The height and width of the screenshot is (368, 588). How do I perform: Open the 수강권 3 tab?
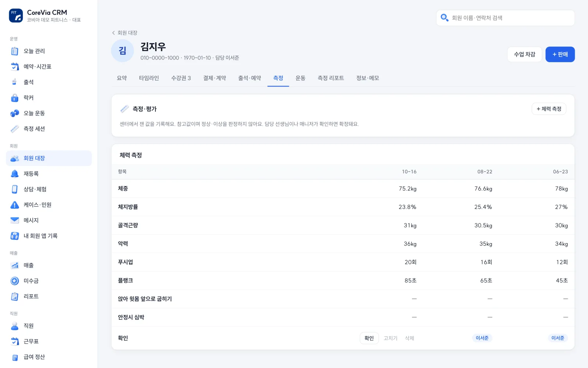[x=181, y=78]
